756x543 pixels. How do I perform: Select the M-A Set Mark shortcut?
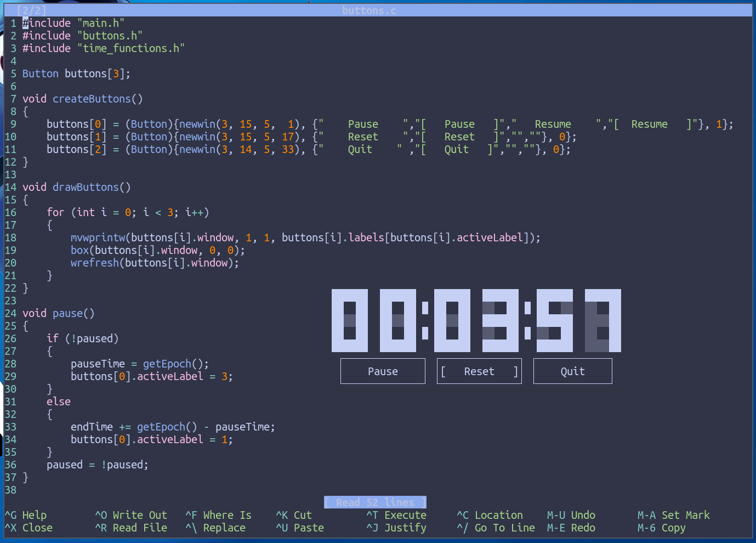tap(674, 515)
